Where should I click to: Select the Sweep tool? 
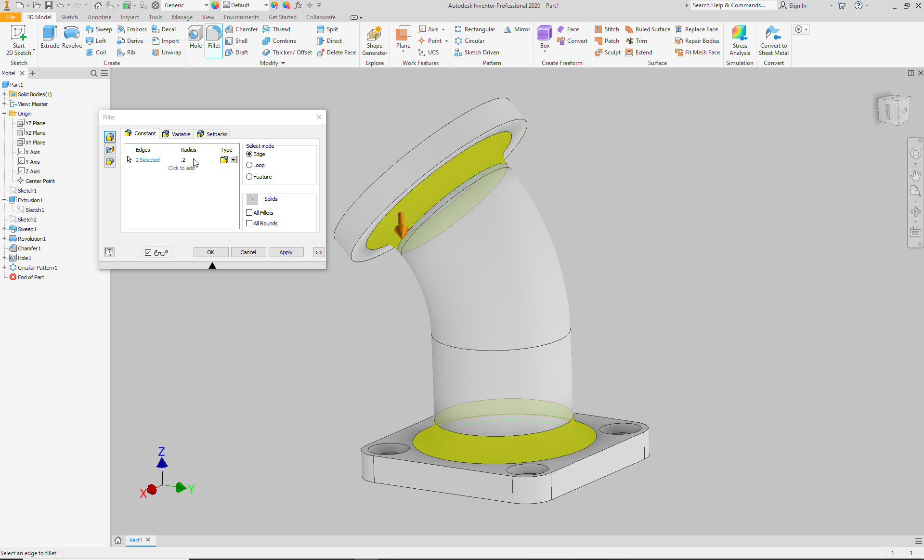click(x=99, y=29)
